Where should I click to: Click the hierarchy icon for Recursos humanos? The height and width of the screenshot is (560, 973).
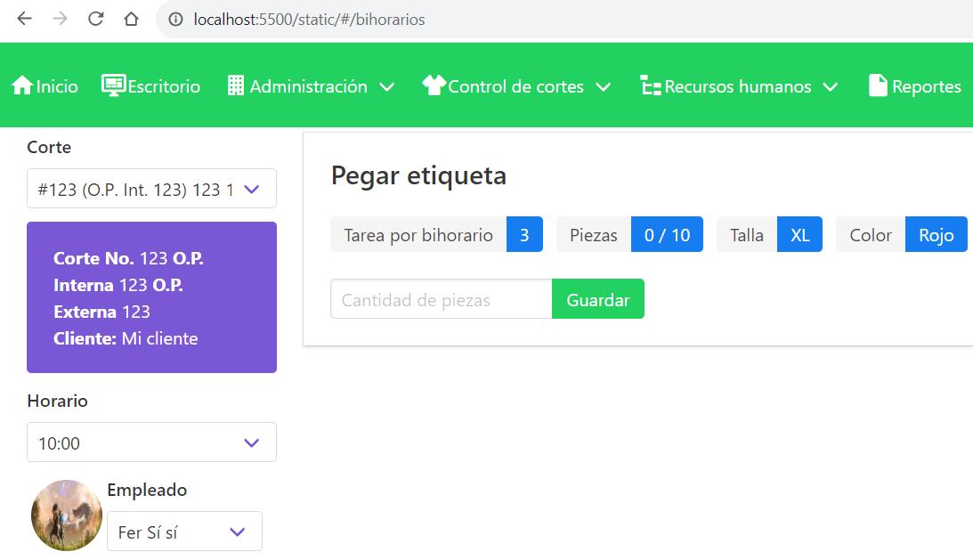tap(651, 86)
